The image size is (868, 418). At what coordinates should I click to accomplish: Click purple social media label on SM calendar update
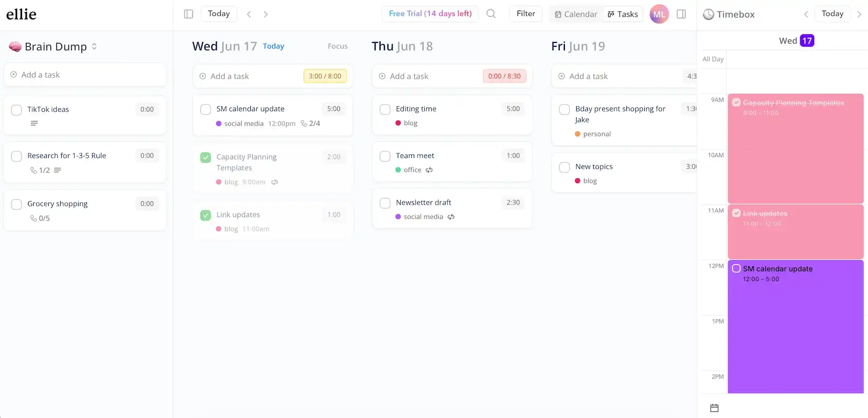(x=240, y=123)
